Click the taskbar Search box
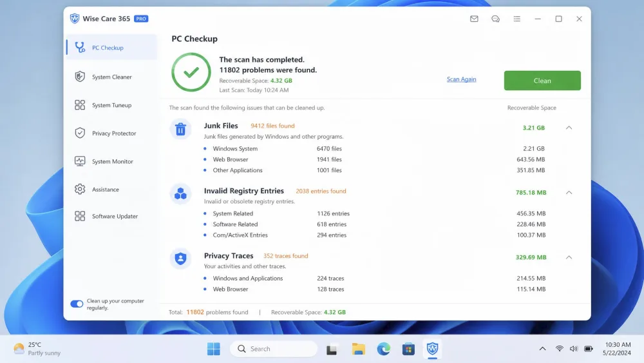Image resolution: width=644 pixels, height=363 pixels. (x=274, y=349)
